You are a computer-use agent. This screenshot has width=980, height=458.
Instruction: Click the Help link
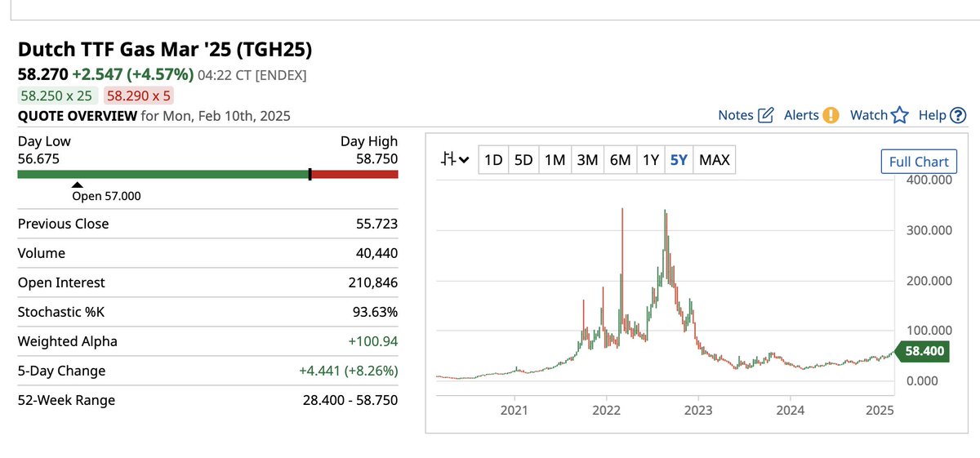[932, 115]
